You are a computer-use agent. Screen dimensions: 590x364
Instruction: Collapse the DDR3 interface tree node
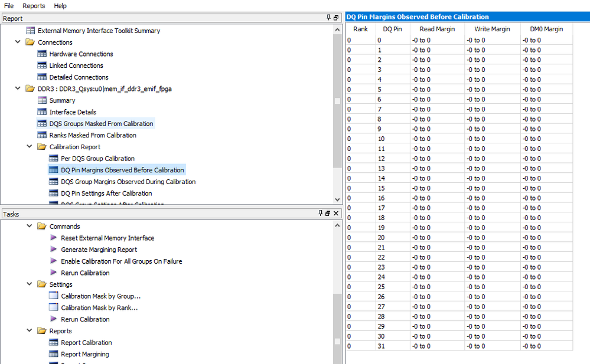[x=18, y=89]
